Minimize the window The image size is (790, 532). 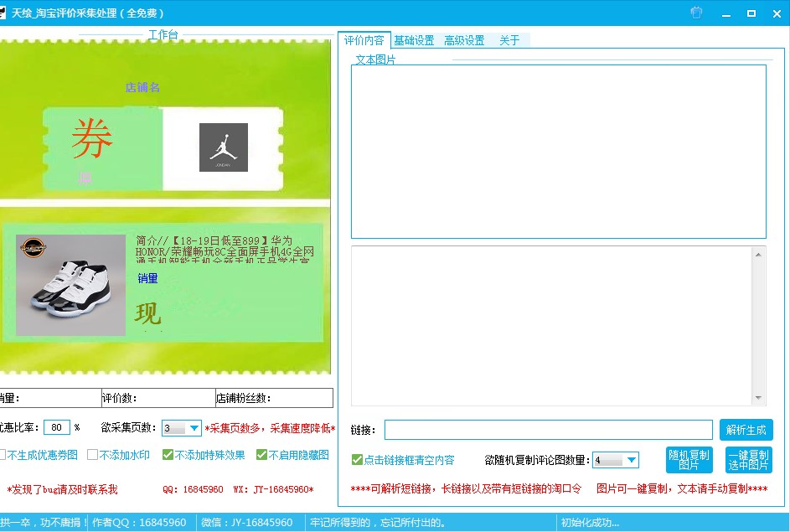click(x=726, y=13)
